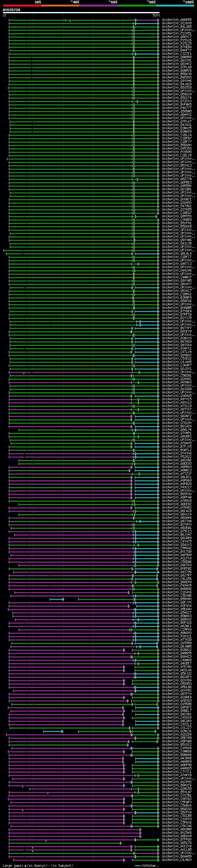
Task: Select label UniRef100_Q9W5R8
Action: click(x=177, y=57)
